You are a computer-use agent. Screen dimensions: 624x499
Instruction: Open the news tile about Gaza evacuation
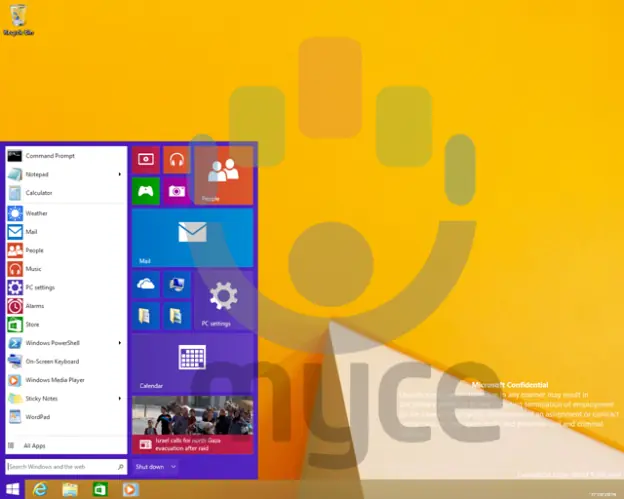[193, 425]
